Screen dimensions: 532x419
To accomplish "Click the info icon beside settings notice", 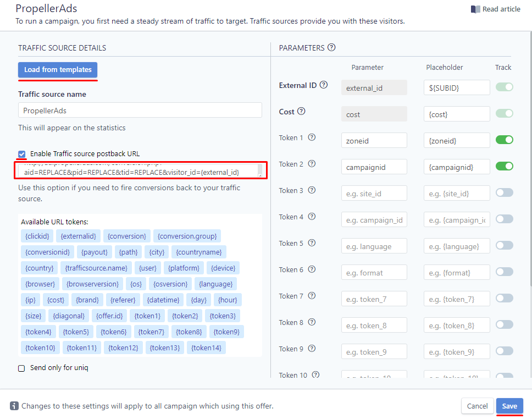I will (14, 406).
